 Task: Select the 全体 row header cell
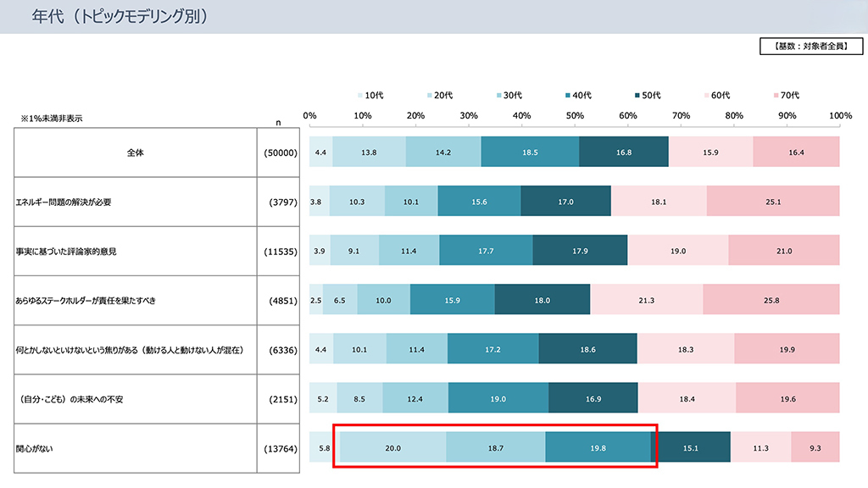click(x=136, y=152)
